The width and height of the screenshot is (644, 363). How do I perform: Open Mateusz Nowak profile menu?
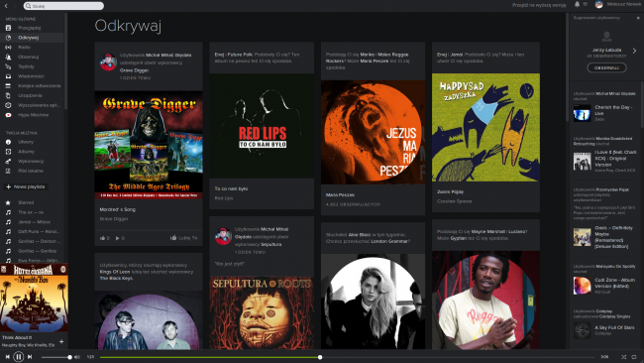(617, 5)
